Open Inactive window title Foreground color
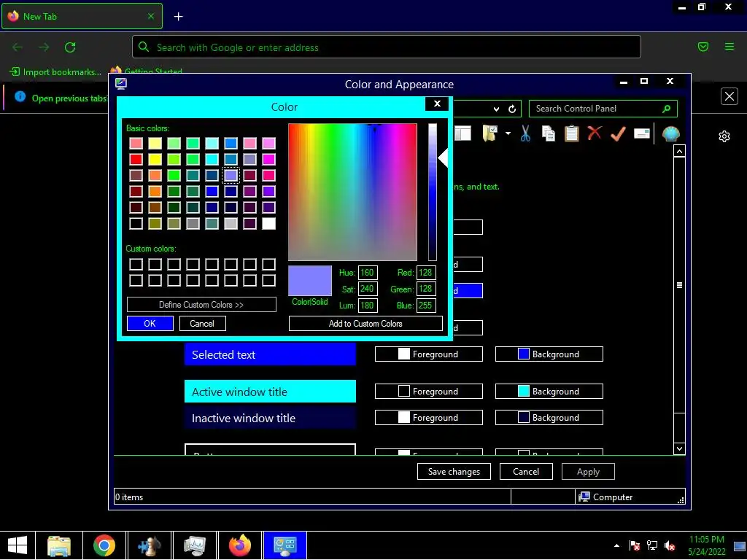Image resolution: width=747 pixels, height=560 pixels. click(x=429, y=417)
